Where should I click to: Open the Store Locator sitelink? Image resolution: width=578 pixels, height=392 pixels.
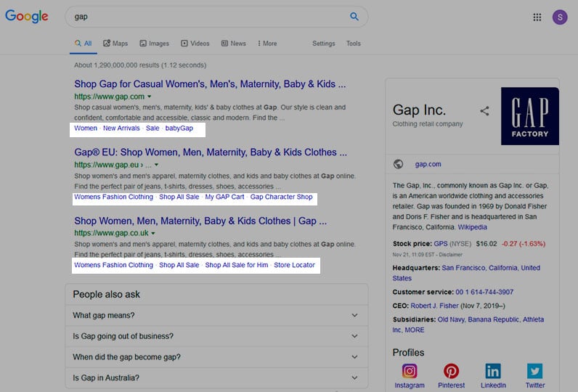point(294,265)
